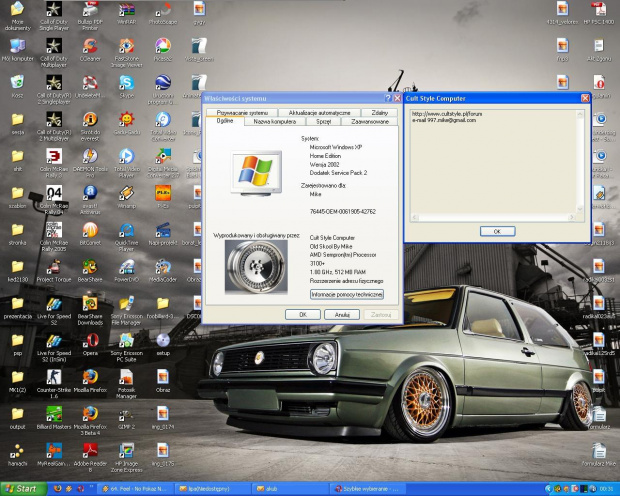Viewport: 620px width, 496px height.
Task: Click vertical scrollbar down arrow in Cult Style Computer
Action: pos(580,209)
